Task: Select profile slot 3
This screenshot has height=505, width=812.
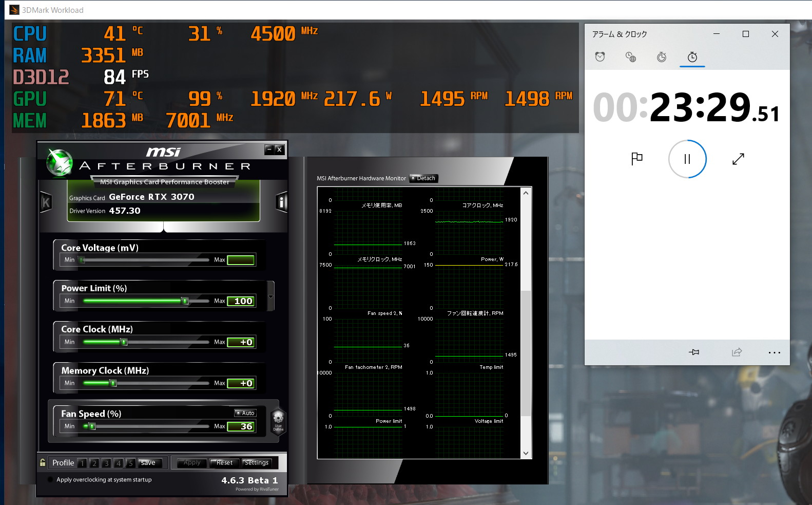Action: tap(106, 463)
